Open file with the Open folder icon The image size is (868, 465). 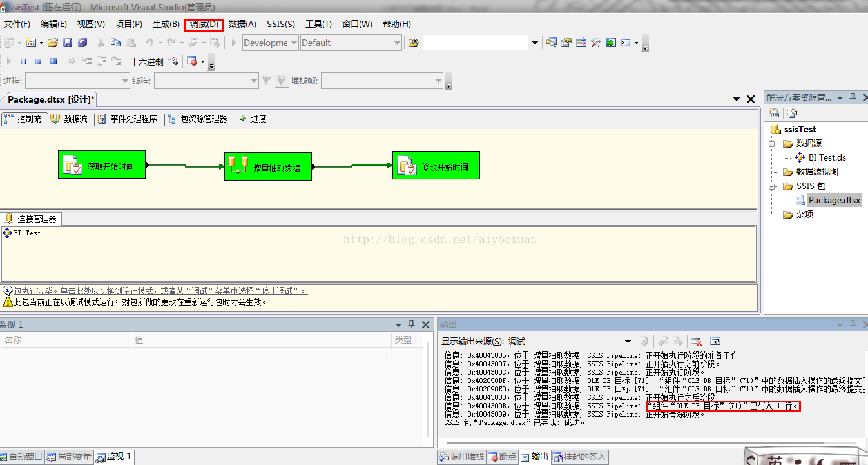[x=53, y=43]
